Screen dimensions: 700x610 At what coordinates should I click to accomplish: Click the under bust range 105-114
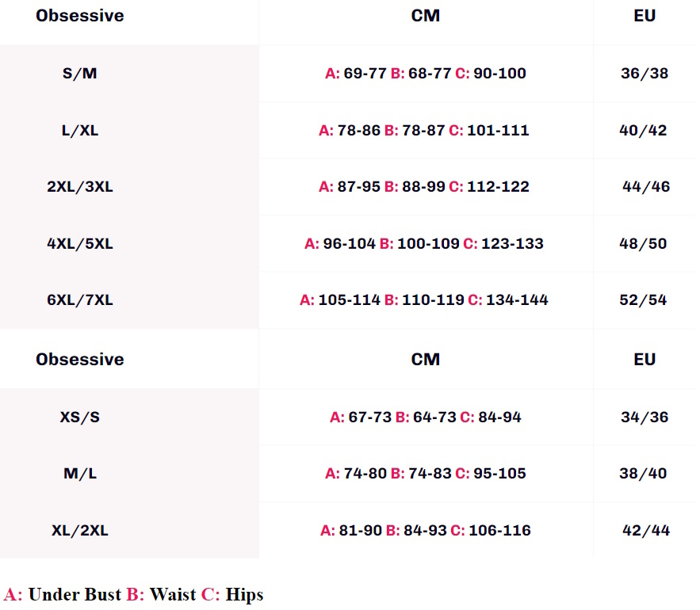[x=349, y=300]
